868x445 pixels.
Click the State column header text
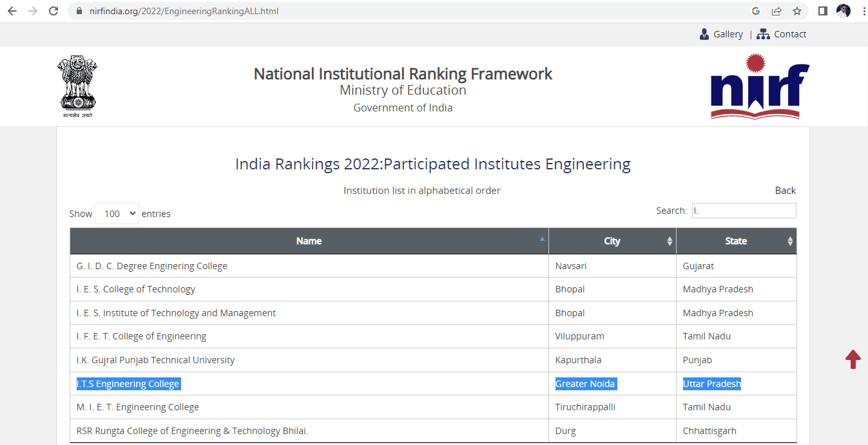[736, 241]
